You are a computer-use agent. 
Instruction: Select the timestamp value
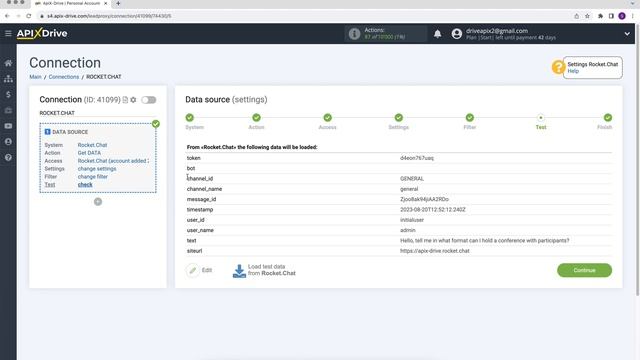[433, 209]
